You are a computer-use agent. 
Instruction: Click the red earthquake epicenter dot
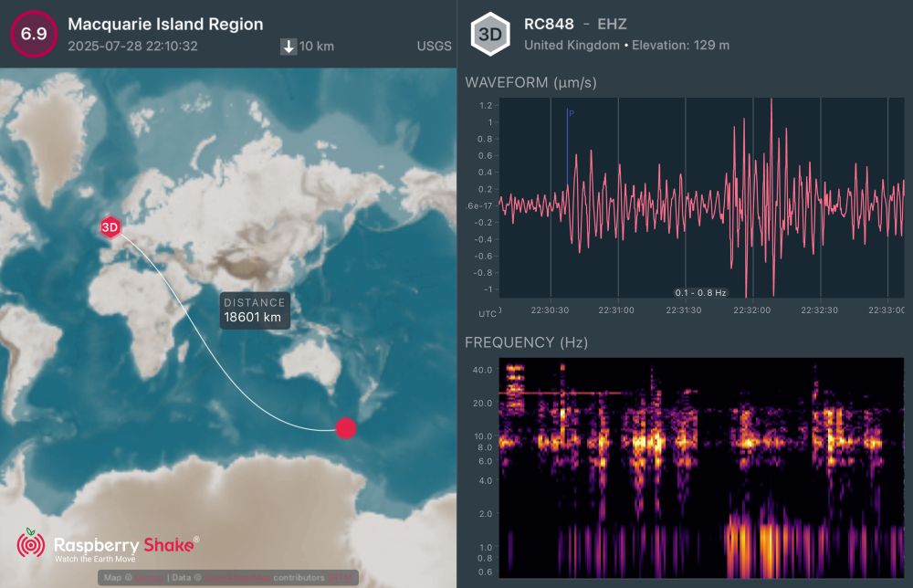pyautogui.click(x=346, y=428)
